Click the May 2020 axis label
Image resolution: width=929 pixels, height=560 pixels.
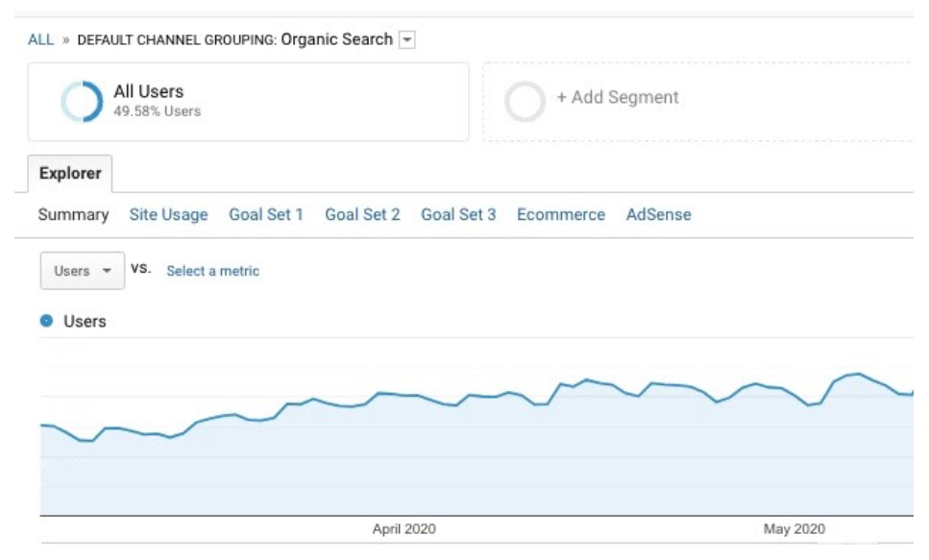click(x=794, y=529)
